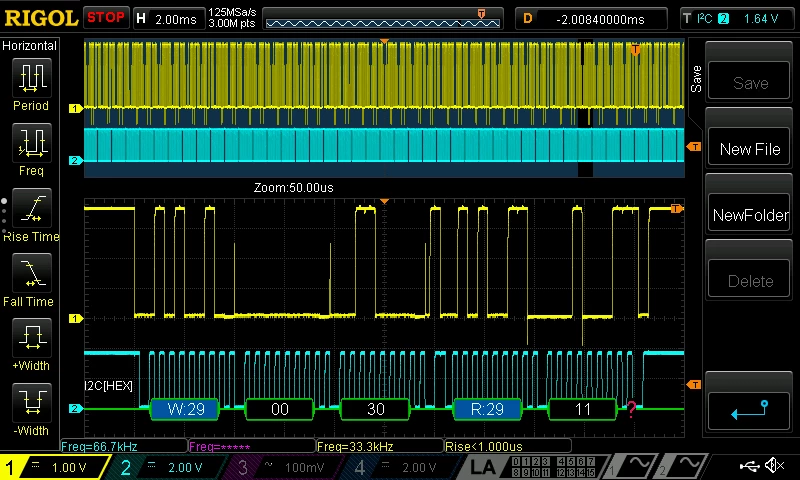Click the 11 decoded I2C byte
The height and width of the screenshot is (480, 800).
[583, 409]
